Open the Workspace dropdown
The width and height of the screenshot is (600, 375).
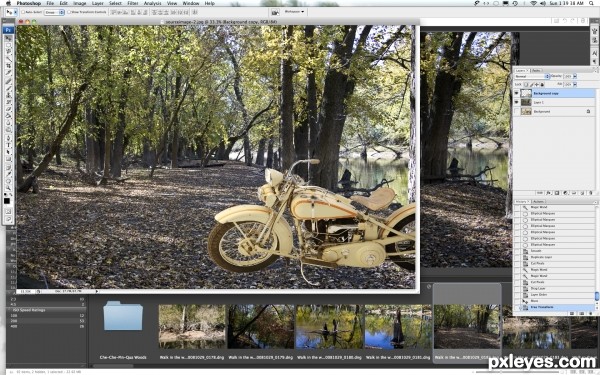[x=294, y=12]
